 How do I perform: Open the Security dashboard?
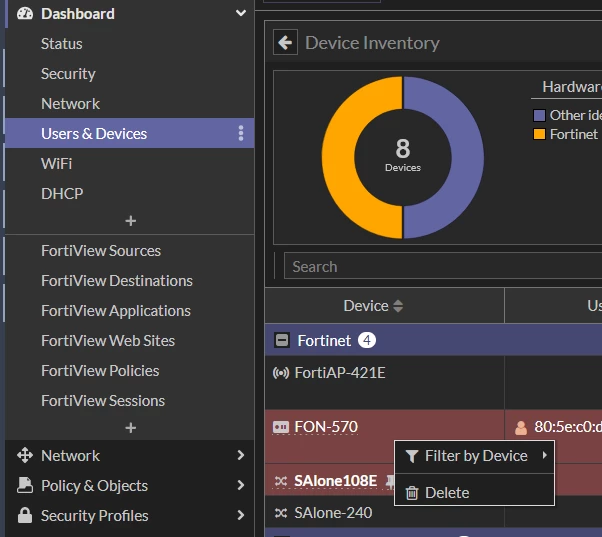[68, 74]
